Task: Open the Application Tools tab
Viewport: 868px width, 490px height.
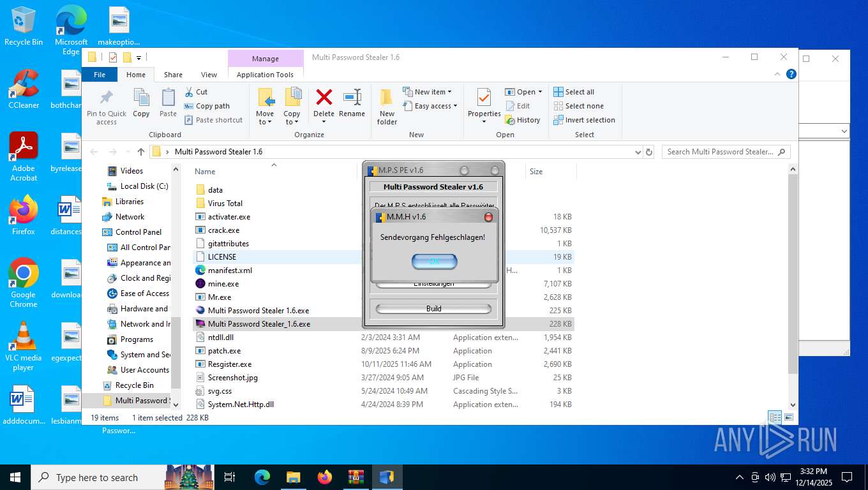Action: point(265,75)
